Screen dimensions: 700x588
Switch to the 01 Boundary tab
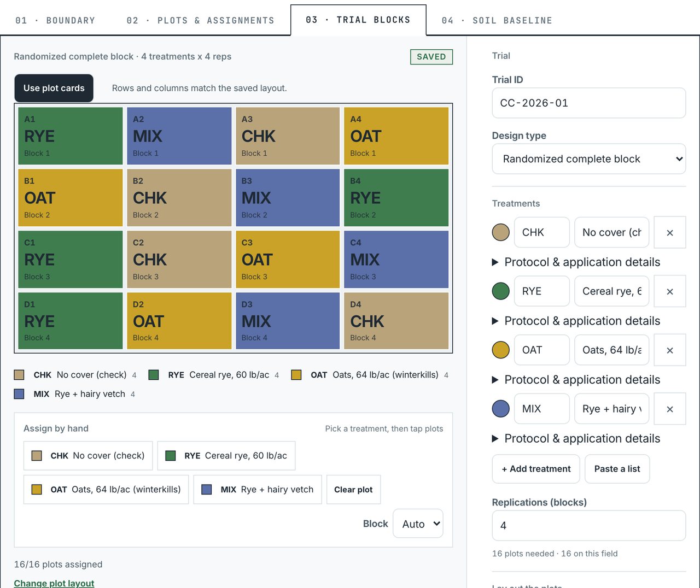[55, 20]
